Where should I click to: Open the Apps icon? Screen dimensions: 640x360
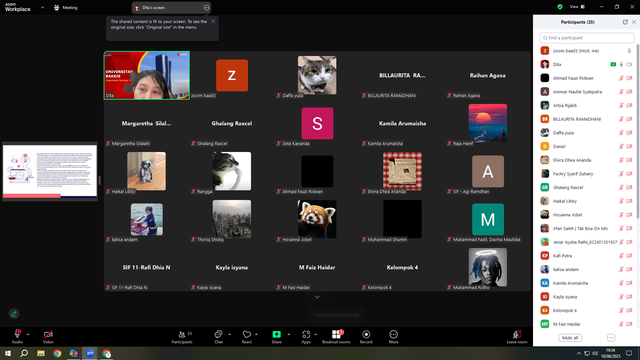coord(306,334)
